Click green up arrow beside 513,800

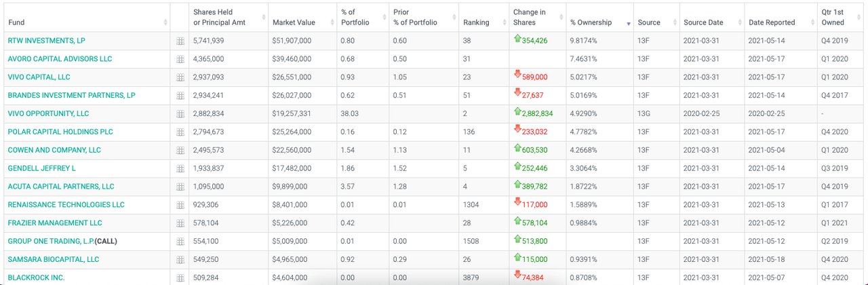517,240
